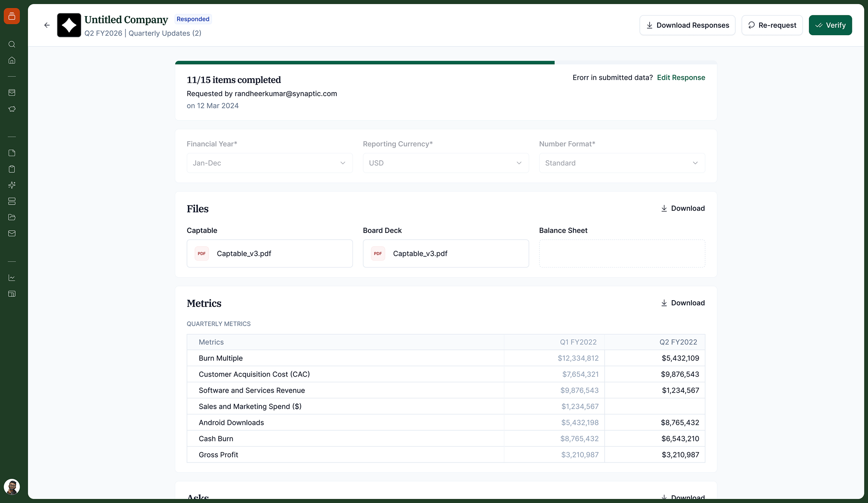Click Burn Multiple Q2 value $5,432,109
868x503 pixels.
coord(680,358)
